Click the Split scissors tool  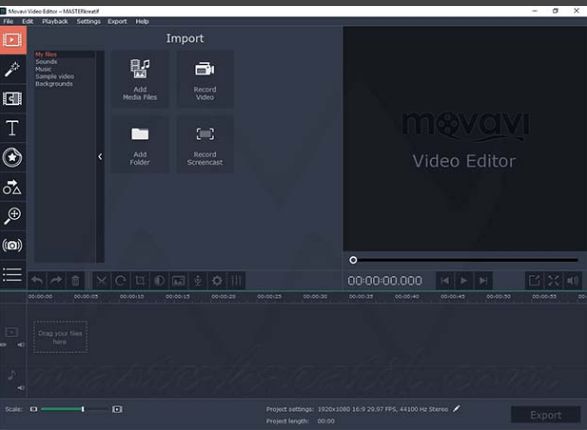(x=101, y=280)
